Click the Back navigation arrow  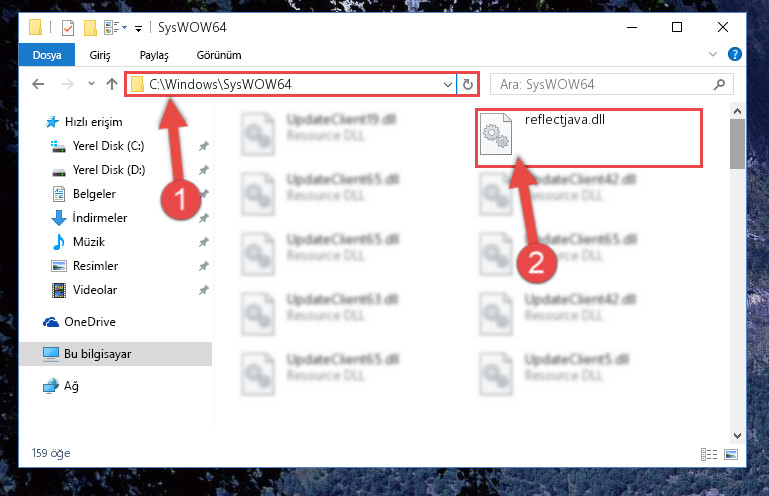tap(38, 84)
